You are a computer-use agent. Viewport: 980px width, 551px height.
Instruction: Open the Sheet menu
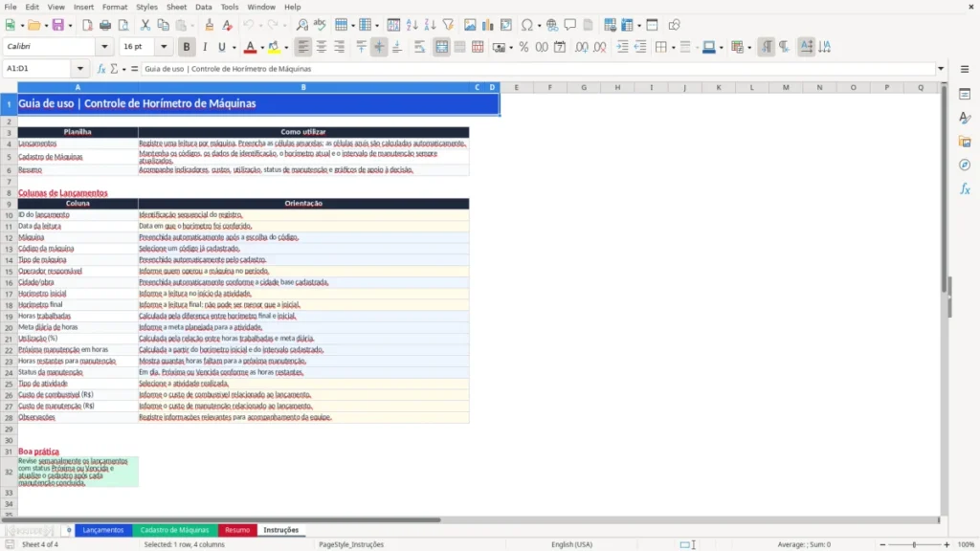[x=176, y=7]
